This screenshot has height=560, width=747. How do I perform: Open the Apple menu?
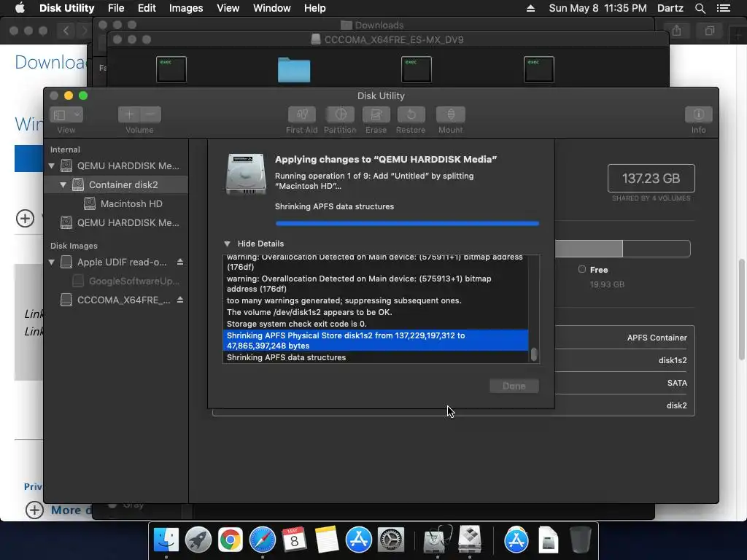[20, 8]
